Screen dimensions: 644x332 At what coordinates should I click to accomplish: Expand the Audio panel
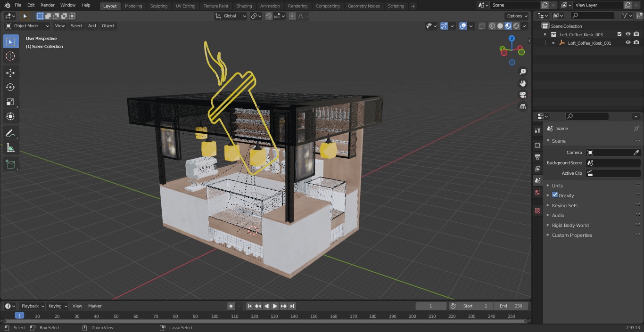(558, 215)
